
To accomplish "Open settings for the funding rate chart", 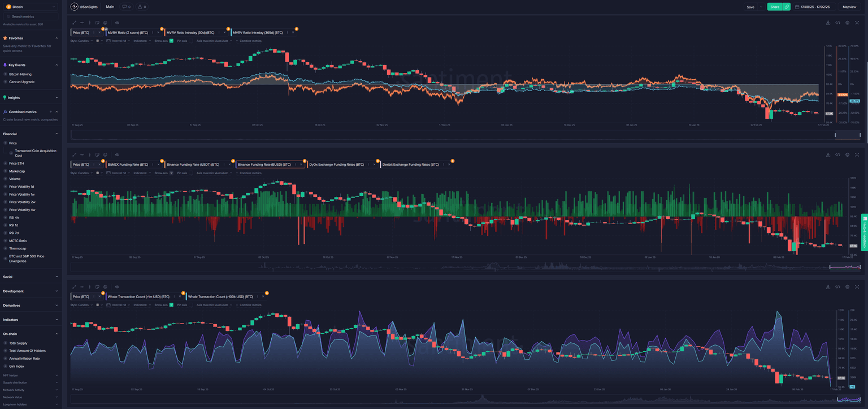I will (847, 154).
